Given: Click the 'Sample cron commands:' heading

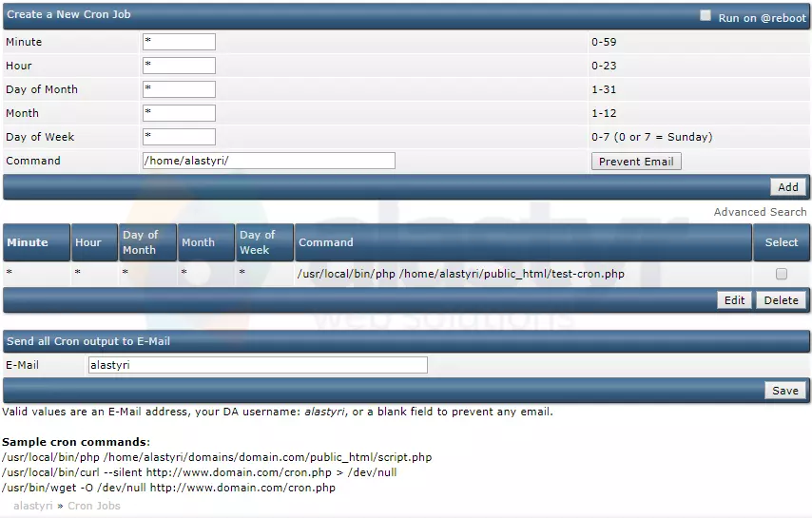Looking at the screenshot, I should click(76, 442).
